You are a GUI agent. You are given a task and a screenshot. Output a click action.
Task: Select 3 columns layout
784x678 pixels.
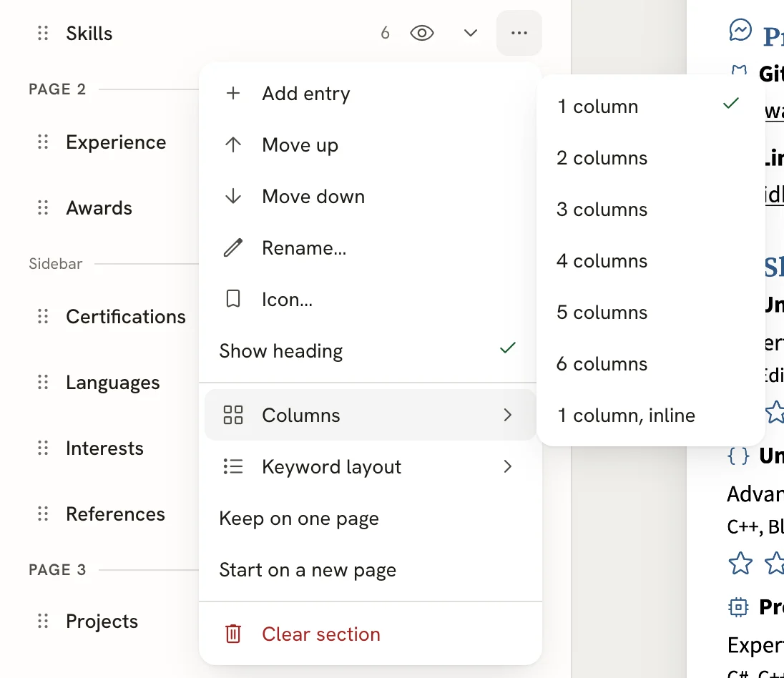651,210
